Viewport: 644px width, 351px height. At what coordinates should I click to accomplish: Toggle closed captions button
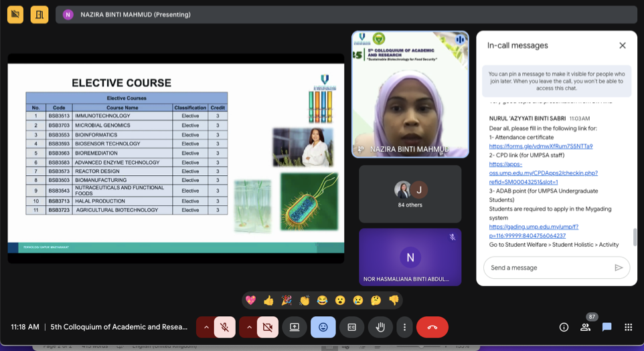coord(351,327)
